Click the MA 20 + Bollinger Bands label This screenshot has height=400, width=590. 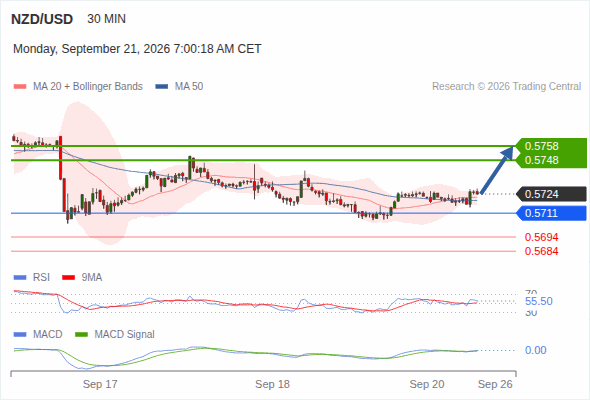tap(88, 87)
